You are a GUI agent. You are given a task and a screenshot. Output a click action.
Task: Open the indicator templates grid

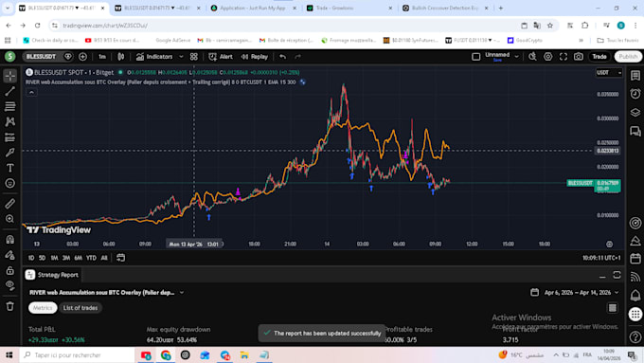pyautogui.click(x=194, y=57)
